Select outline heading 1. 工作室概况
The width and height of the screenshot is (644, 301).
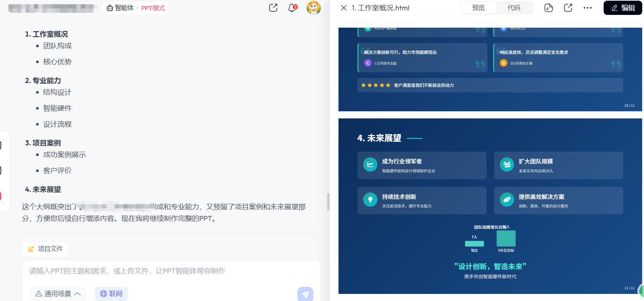46,34
